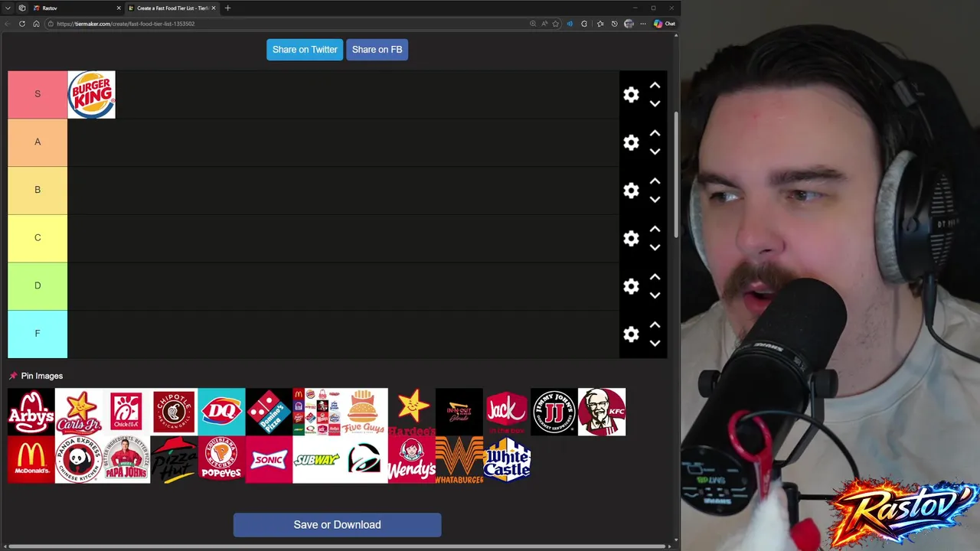Switch to the Rastov browser tab
This screenshot has height=551, width=980.
(x=77, y=8)
